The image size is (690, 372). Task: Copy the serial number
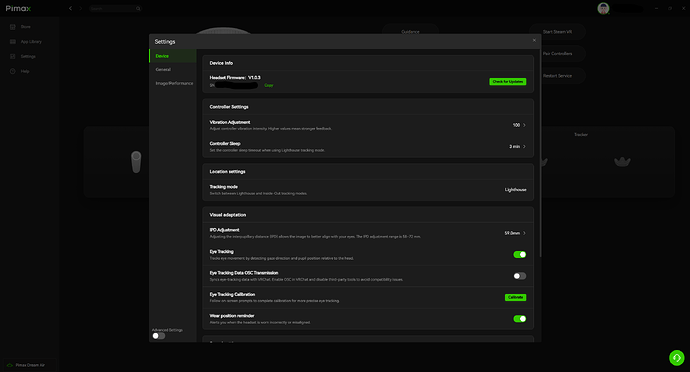pos(268,85)
